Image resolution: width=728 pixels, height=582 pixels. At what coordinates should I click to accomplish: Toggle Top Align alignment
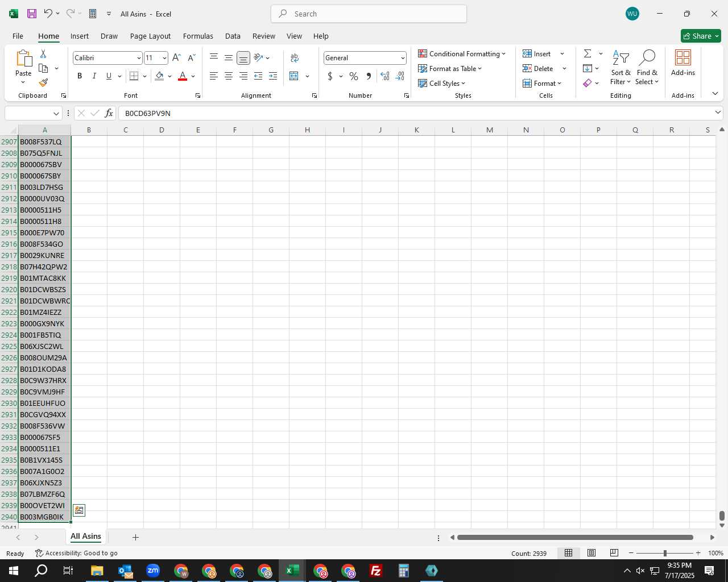click(214, 57)
